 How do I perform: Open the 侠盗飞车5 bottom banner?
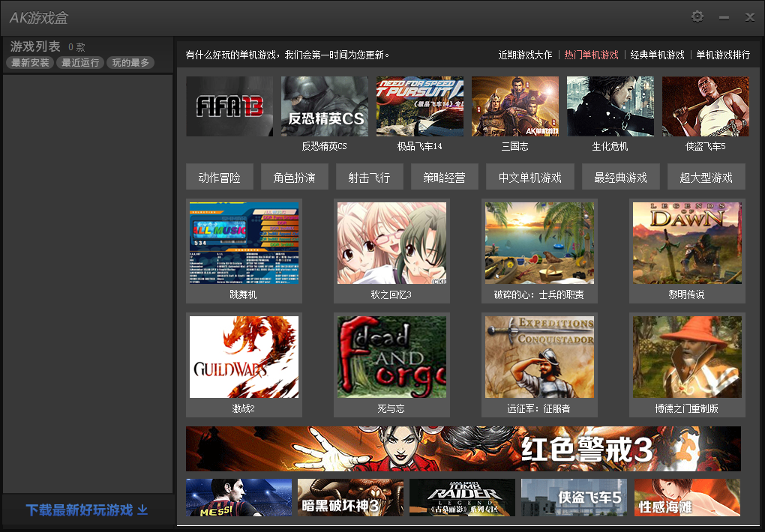[x=574, y=498]
